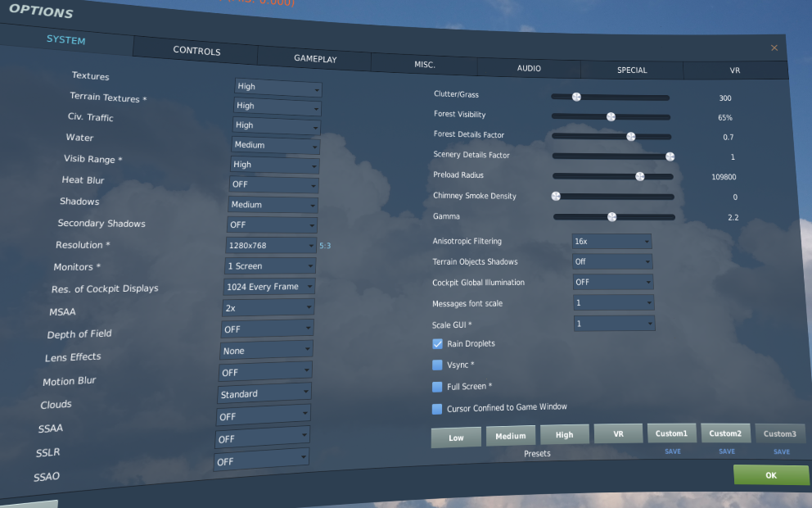Screen dimensions: 812x508
Task: Click the Forest Details Factor slider handle
Action: tap(631, 136)
